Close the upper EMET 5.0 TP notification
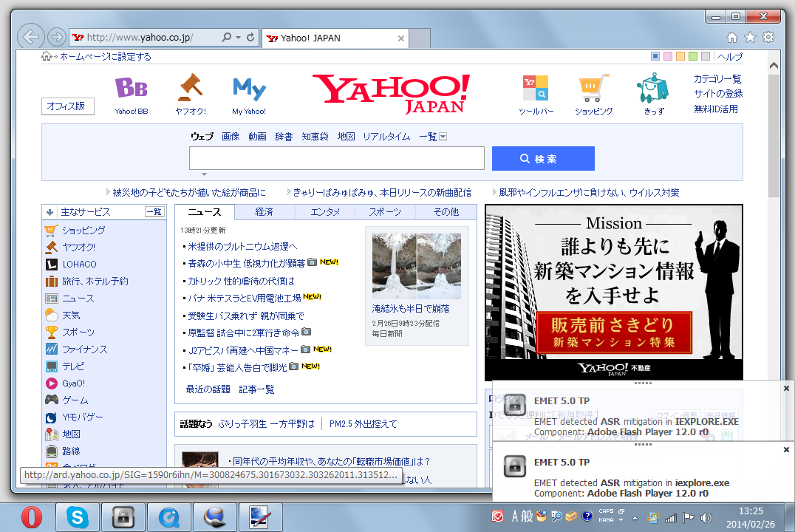Viewport: 795px width, 532px height. 786,389
